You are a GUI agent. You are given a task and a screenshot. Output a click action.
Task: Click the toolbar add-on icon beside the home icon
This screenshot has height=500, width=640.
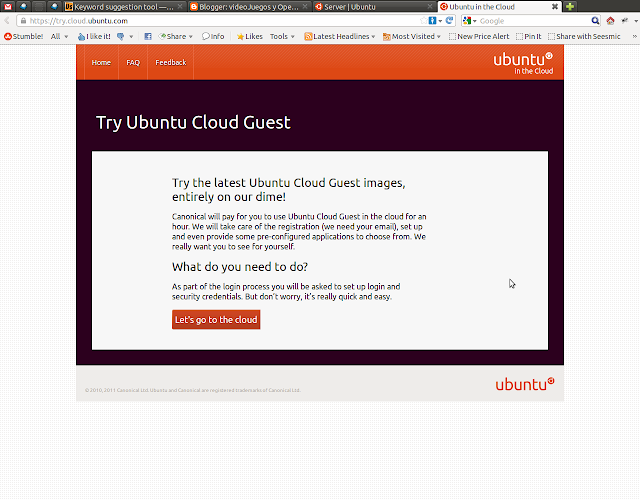pos(624,20)
